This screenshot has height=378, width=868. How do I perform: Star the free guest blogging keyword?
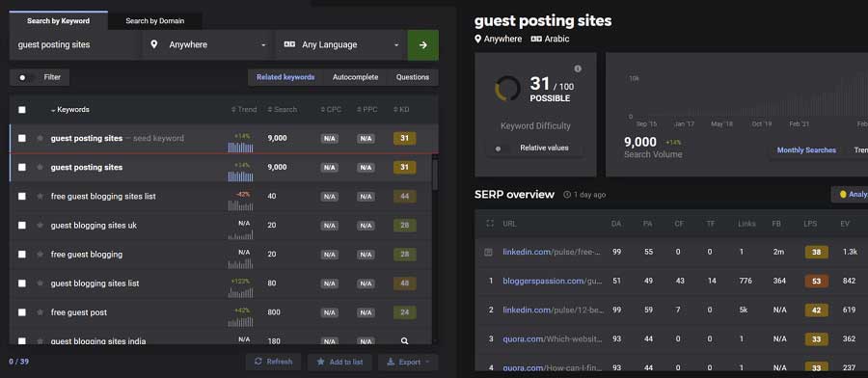click(40, 254)
